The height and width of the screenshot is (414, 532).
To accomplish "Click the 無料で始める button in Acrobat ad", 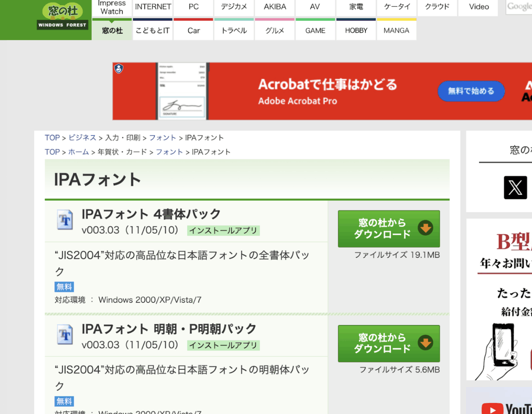I will [471, 91].
